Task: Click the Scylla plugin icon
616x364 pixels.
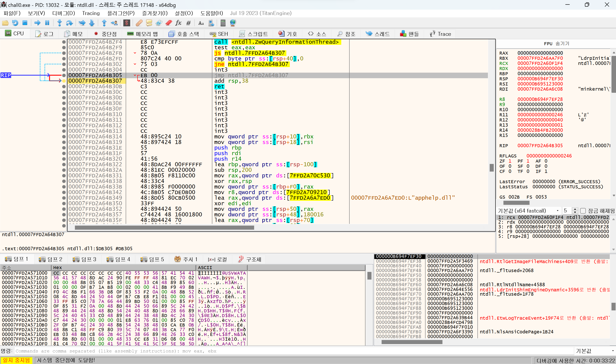Action: 127,23
